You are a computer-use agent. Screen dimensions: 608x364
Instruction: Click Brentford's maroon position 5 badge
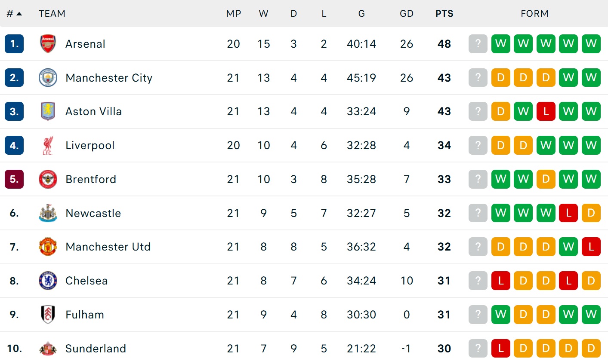pyautogui.click(x=14, y=179)
